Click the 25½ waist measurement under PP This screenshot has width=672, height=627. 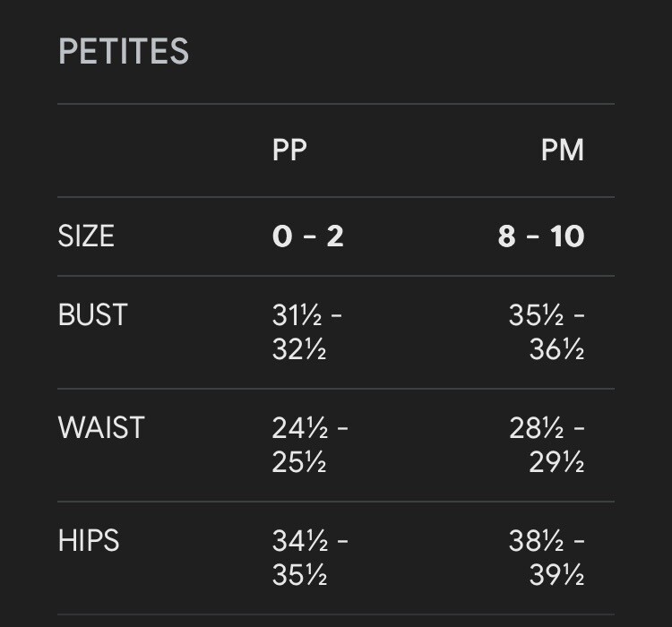pyautogui.click(x=299, y=462)
